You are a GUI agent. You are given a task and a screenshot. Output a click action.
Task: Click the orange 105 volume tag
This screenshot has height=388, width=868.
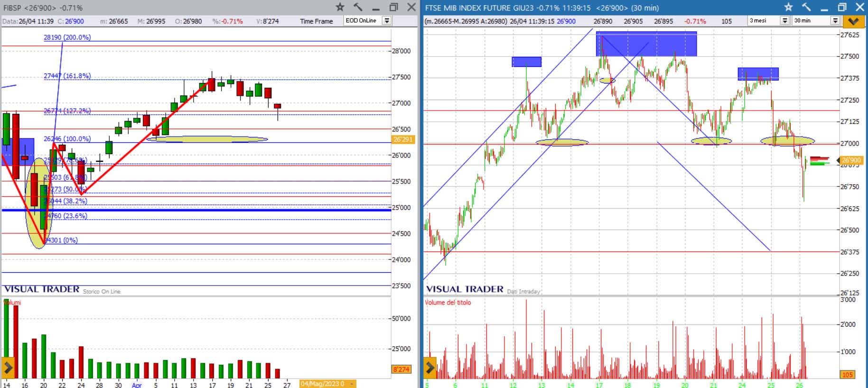coord(847,375)
